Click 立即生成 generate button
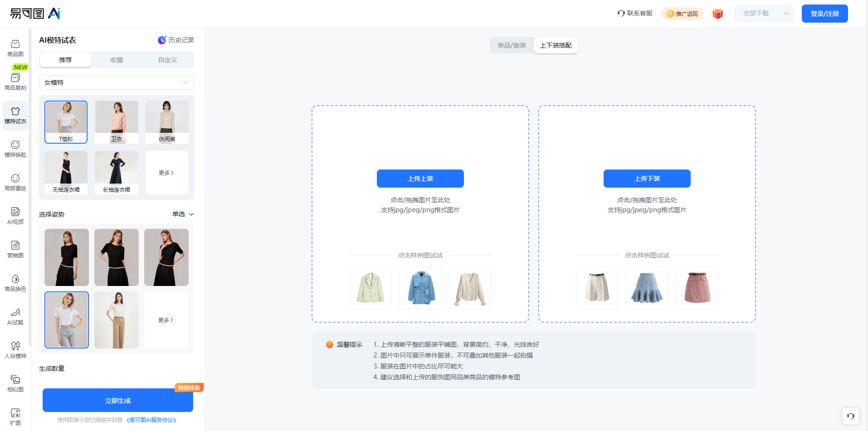Viewport: 868px width, 431px height. (118, 401)
